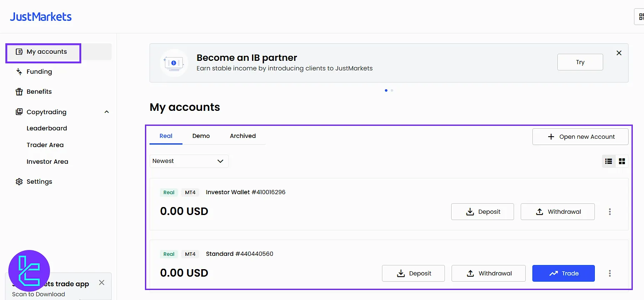
Task: Switch to list view layout
Action: [x=609, y=161]
